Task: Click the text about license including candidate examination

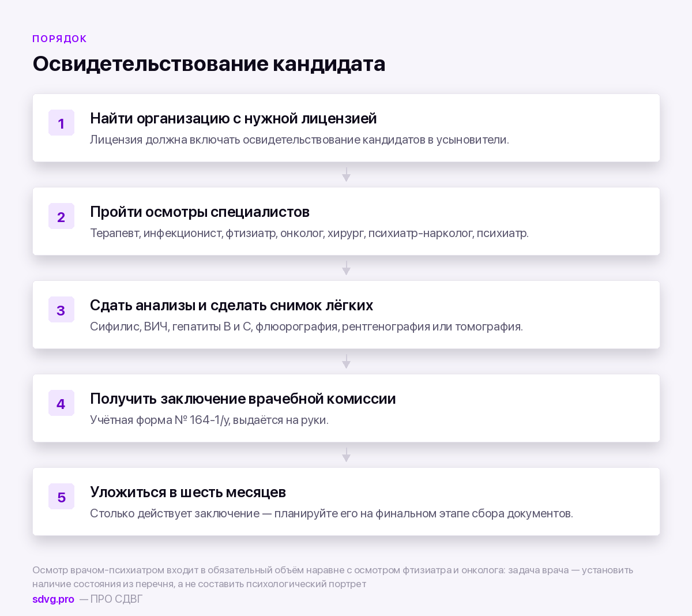Action: 299,140
